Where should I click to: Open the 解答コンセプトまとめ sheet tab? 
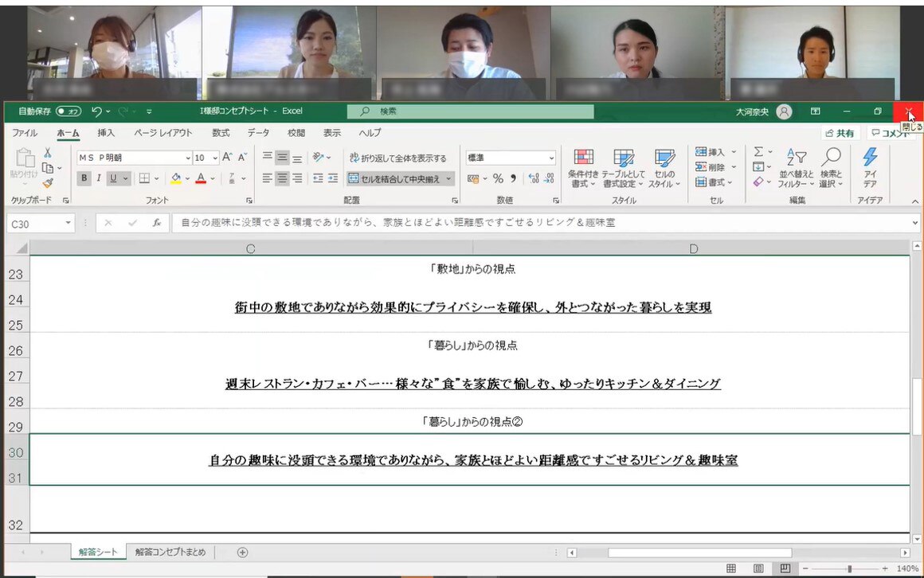pos(170,552)
